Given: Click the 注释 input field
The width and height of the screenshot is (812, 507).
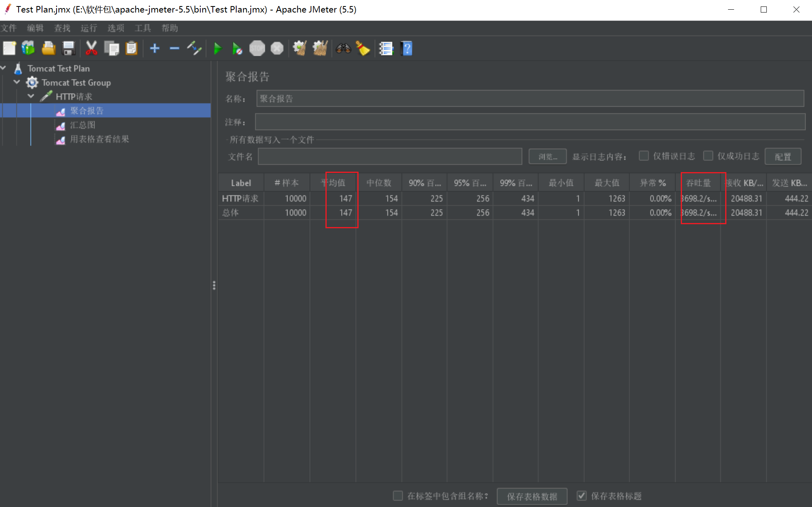Looking at the screenshot, I should [530, 122].
